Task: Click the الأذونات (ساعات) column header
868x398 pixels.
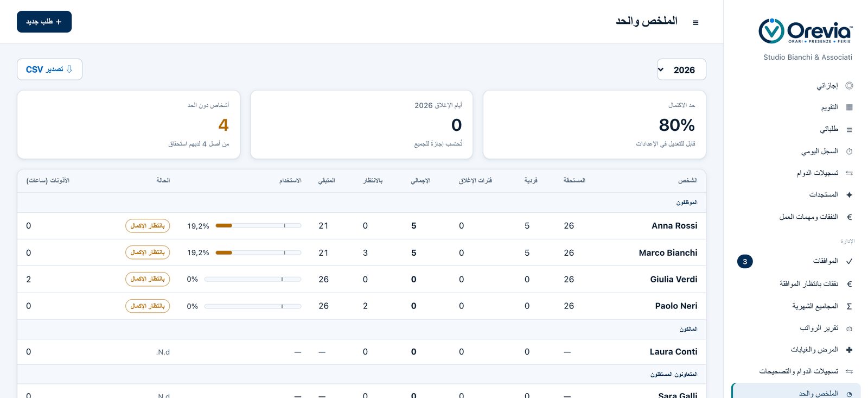Action: pyautogui.click(x=48, y=180)
